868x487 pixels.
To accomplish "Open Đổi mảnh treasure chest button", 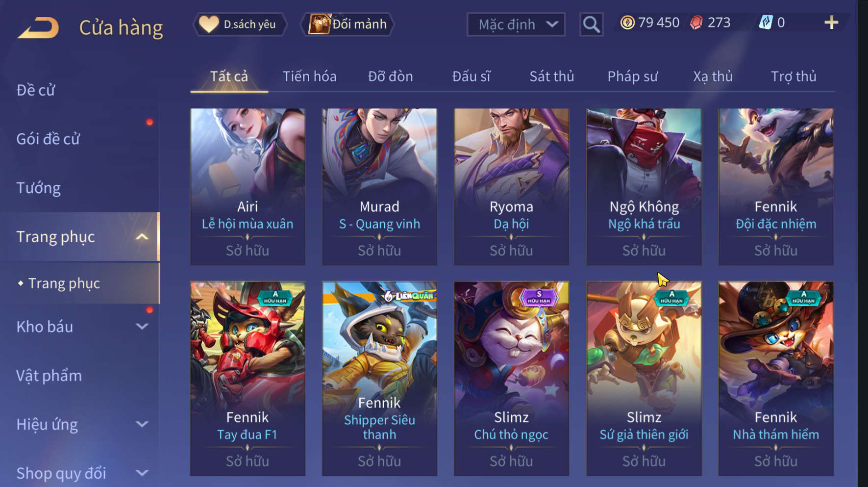I will [348, 24].
